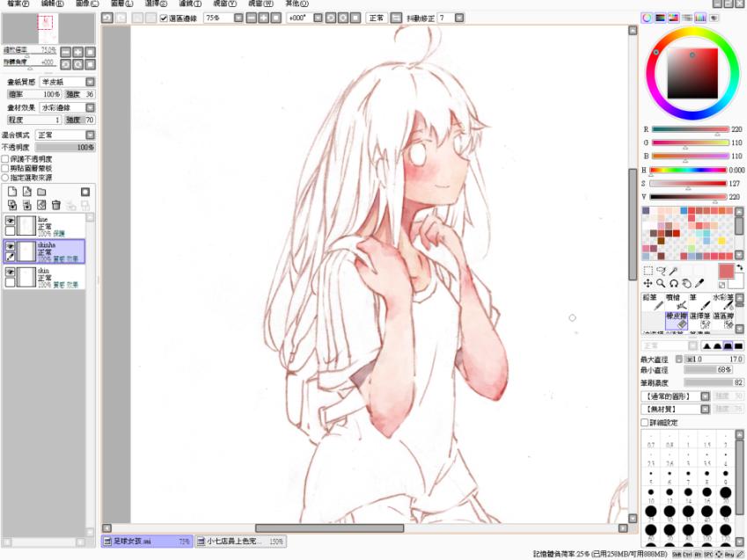Select the move tool
This screenshot has width=747, height=560.
click(x=648, y=283)
